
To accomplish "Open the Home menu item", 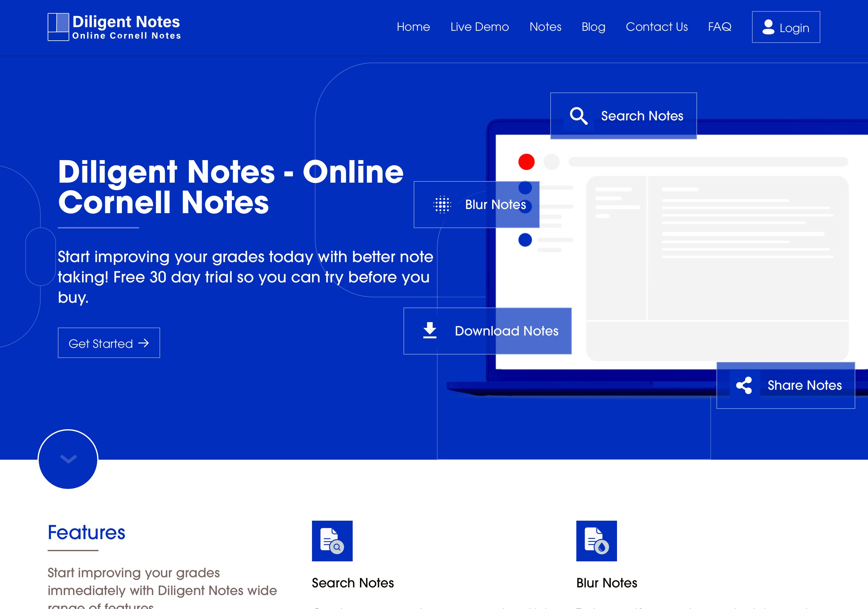I will pyautogui.click(x=413, y=27).
